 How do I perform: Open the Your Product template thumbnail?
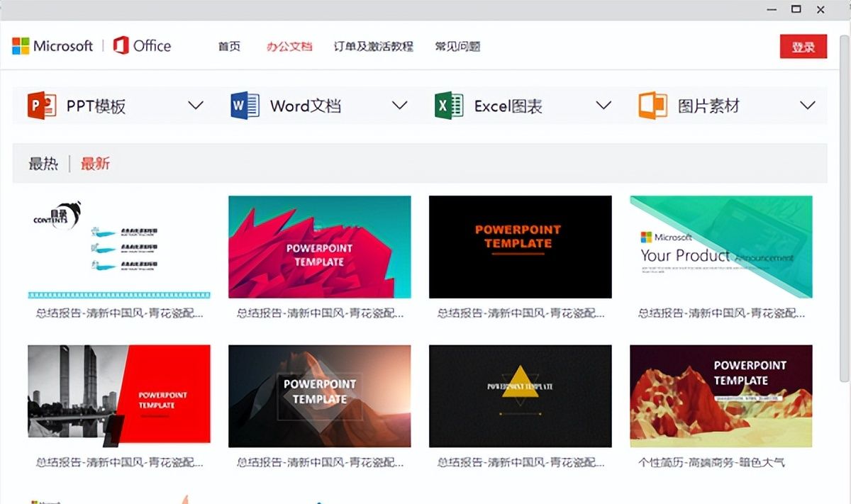click(x=721, y=246)
